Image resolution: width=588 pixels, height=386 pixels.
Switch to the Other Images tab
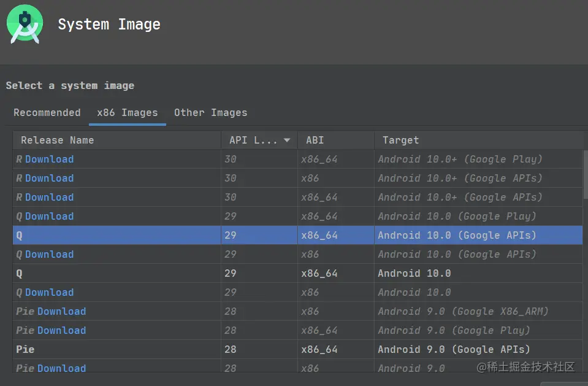click(210, 113)
